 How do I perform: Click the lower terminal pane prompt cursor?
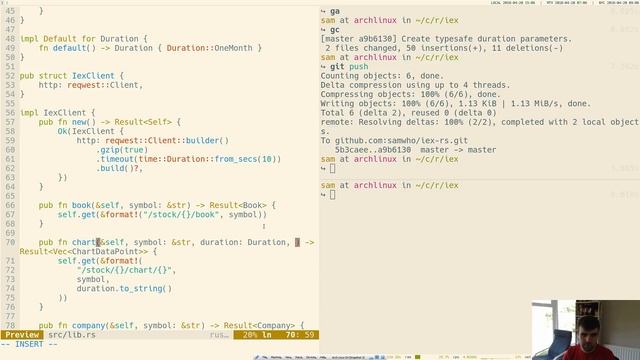332,195
